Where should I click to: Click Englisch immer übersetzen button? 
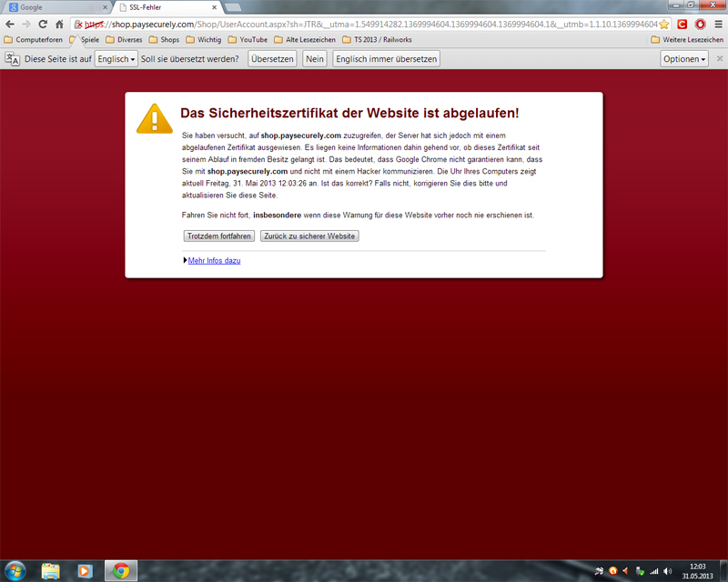pos(386,59)
